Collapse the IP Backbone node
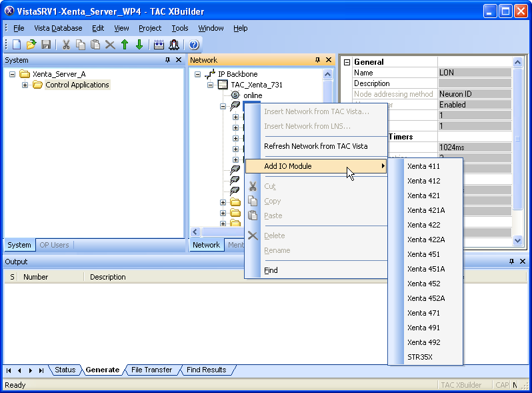This screenshot has height=393, width=532. 197,74
